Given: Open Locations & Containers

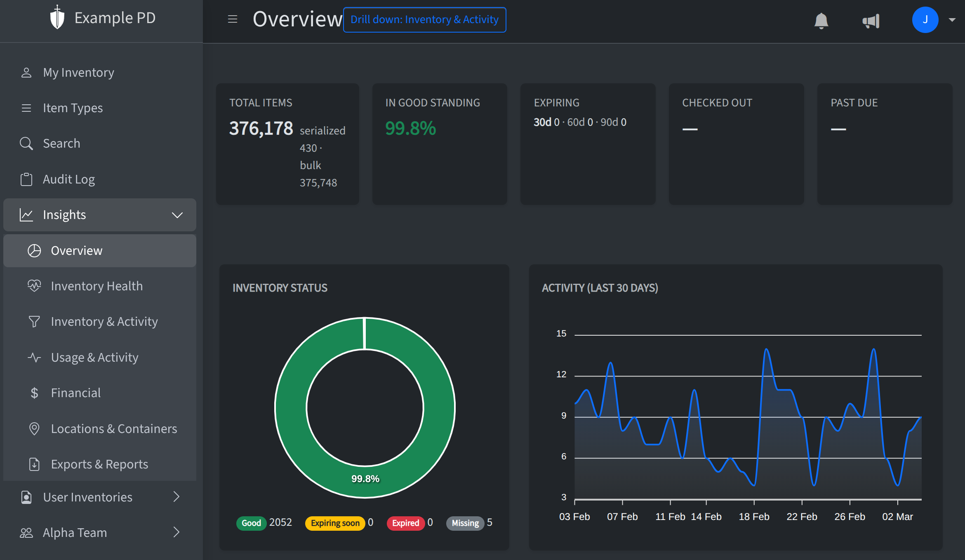Looking at the screenshot, I should pos(114,428).
